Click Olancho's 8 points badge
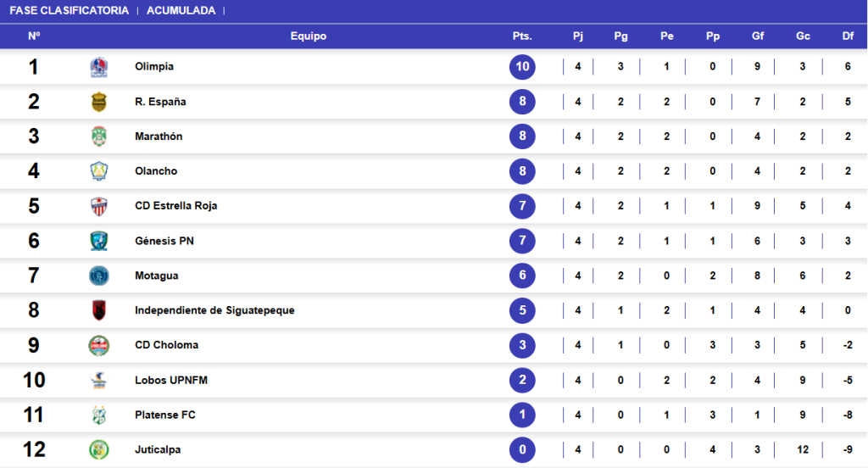 (x=522, y=171)
